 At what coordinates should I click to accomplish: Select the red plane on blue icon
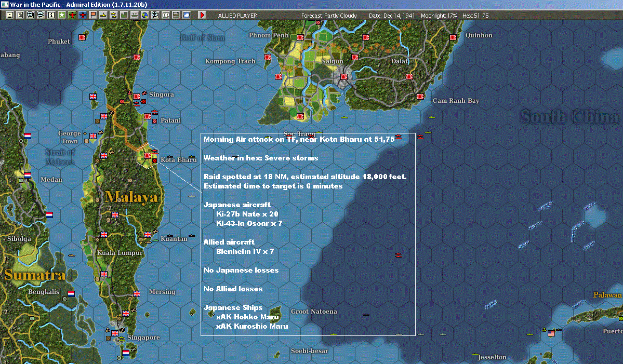[83, 15]
